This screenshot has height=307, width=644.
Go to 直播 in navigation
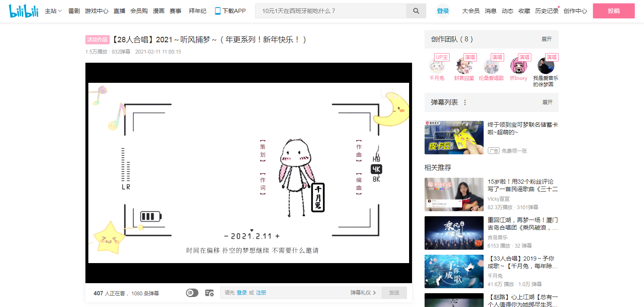[119, 11]
